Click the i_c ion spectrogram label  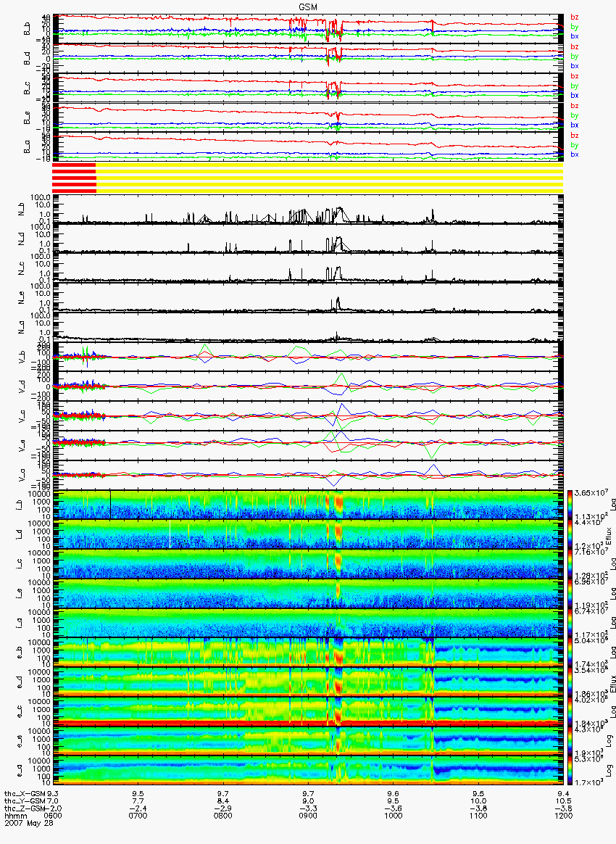(20, 564)
